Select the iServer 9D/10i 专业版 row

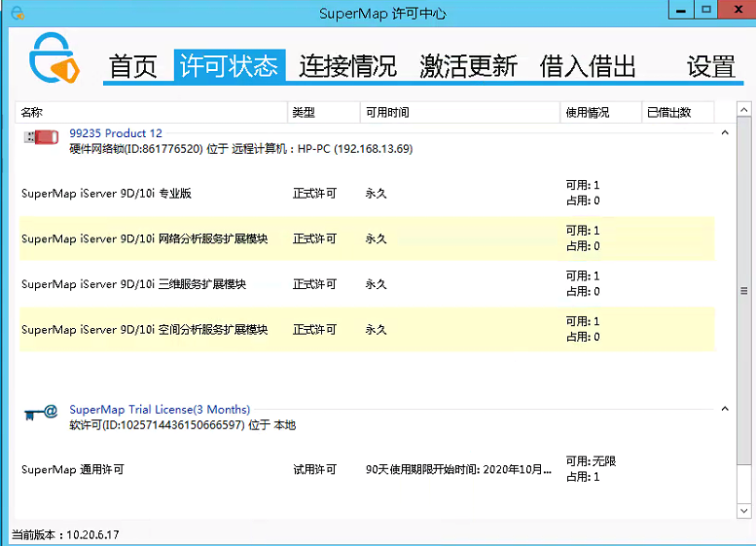click(x=367, y=194)
